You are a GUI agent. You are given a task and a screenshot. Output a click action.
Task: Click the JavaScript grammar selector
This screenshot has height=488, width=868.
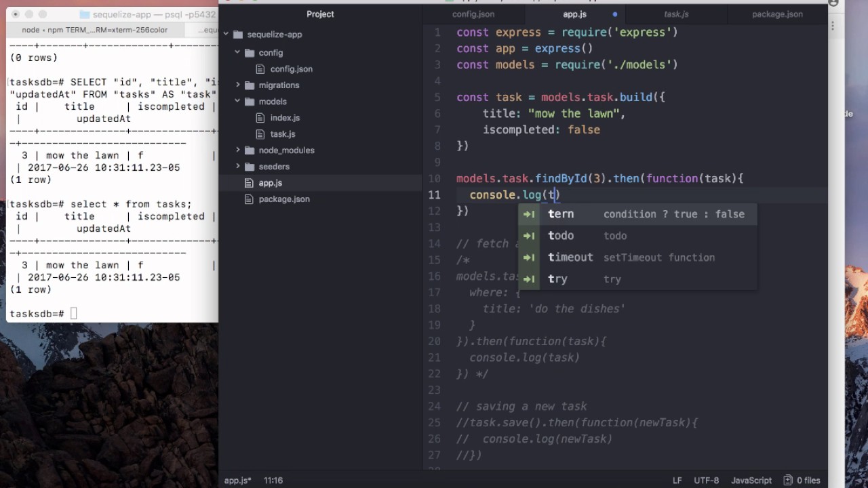point(751,481)
